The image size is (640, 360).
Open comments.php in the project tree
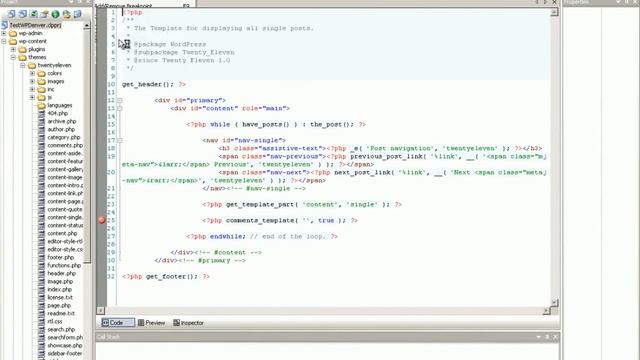pyautogui.click(x=65, y=145)
